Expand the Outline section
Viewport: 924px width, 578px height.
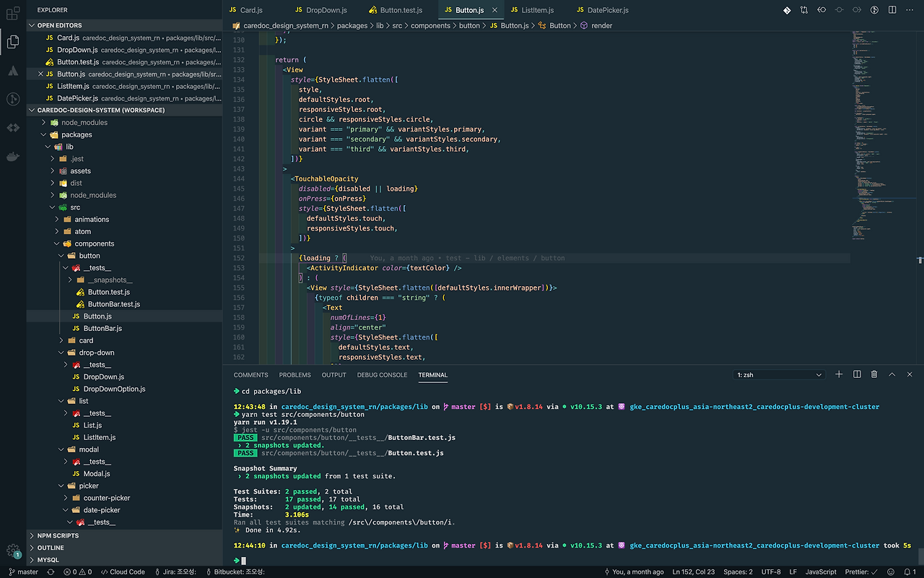coord(124,548)
